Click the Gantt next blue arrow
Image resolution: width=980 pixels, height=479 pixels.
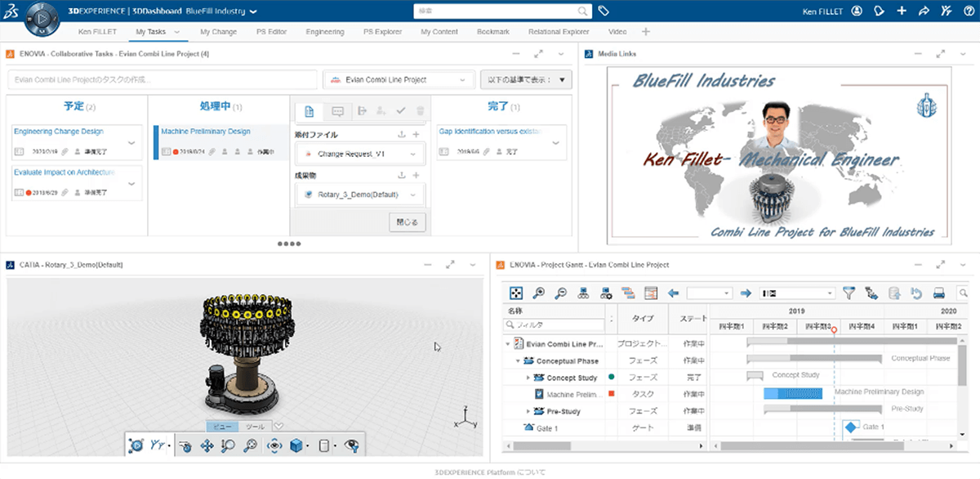[745, 293]
